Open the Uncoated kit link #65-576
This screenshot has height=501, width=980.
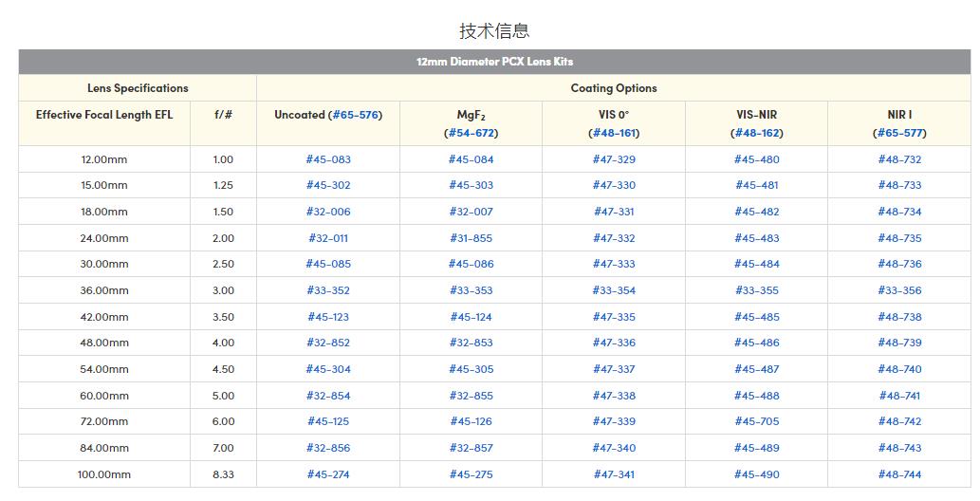pos(355,115)
